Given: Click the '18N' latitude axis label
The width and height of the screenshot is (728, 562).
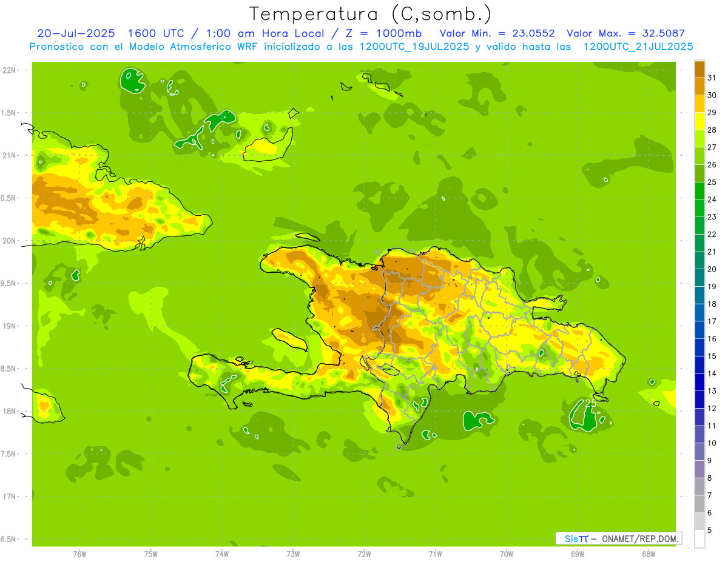Looking at the screenshot, I should (x=9, y=411).
